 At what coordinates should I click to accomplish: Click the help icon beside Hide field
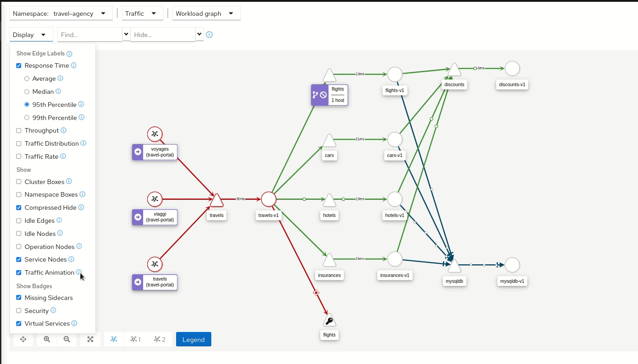click(210, 35)
